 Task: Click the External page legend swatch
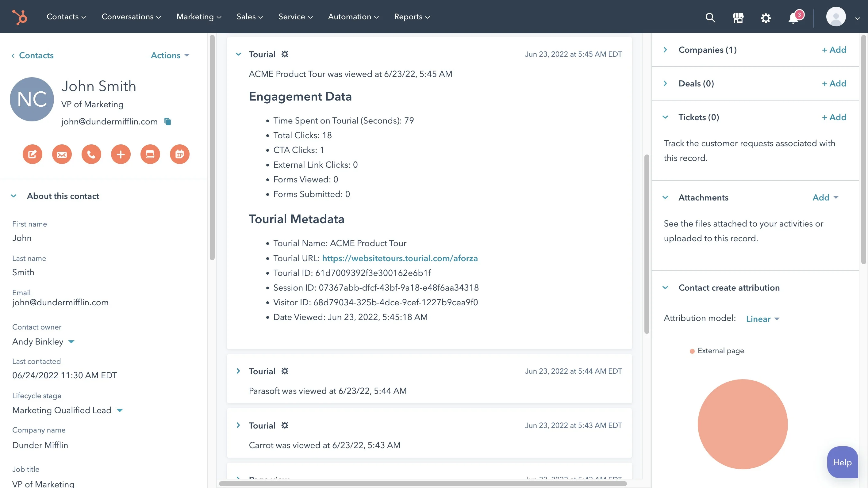pos(692,351)
